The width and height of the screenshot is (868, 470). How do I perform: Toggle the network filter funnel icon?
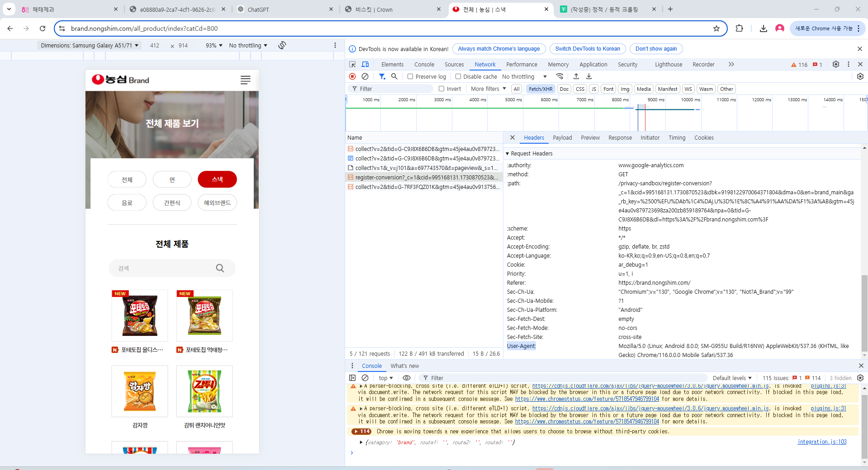click(382, 76)
